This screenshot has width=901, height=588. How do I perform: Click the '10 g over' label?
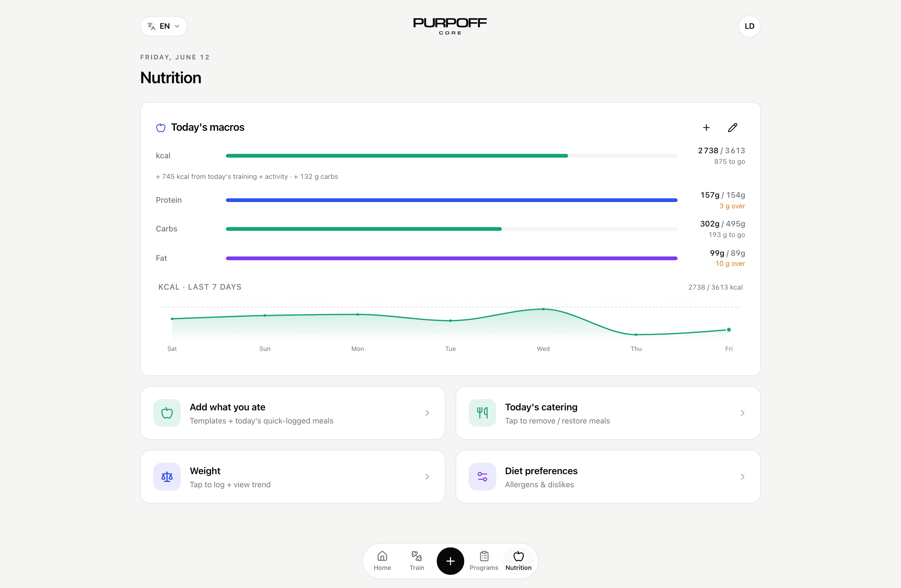point(730,264)
